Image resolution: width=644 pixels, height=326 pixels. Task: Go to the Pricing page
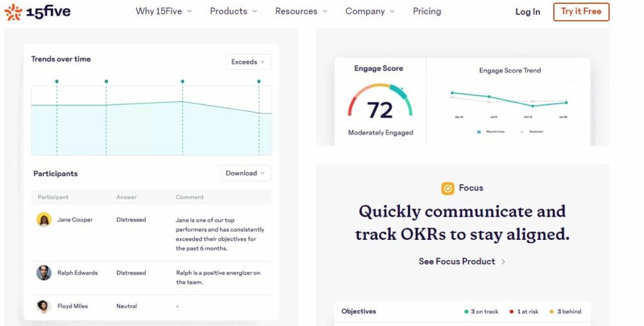(x=427, y=11)
